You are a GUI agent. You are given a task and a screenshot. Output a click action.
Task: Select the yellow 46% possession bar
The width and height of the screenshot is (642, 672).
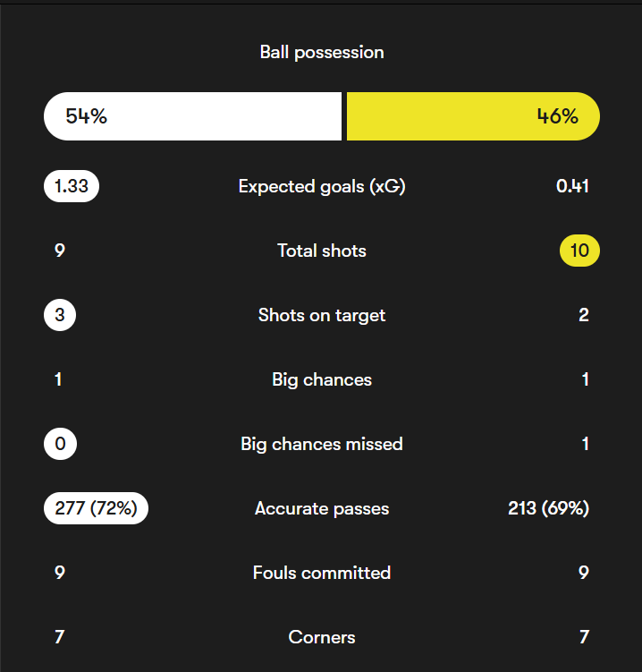click(x=472, y=116)
